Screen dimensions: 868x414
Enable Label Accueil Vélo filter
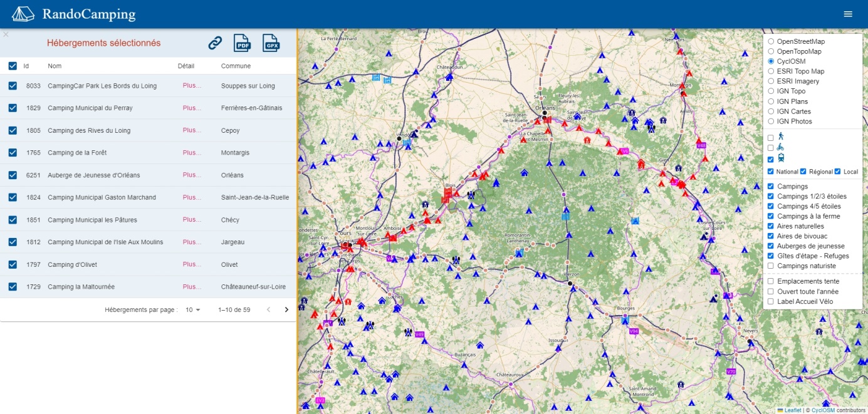771,302
